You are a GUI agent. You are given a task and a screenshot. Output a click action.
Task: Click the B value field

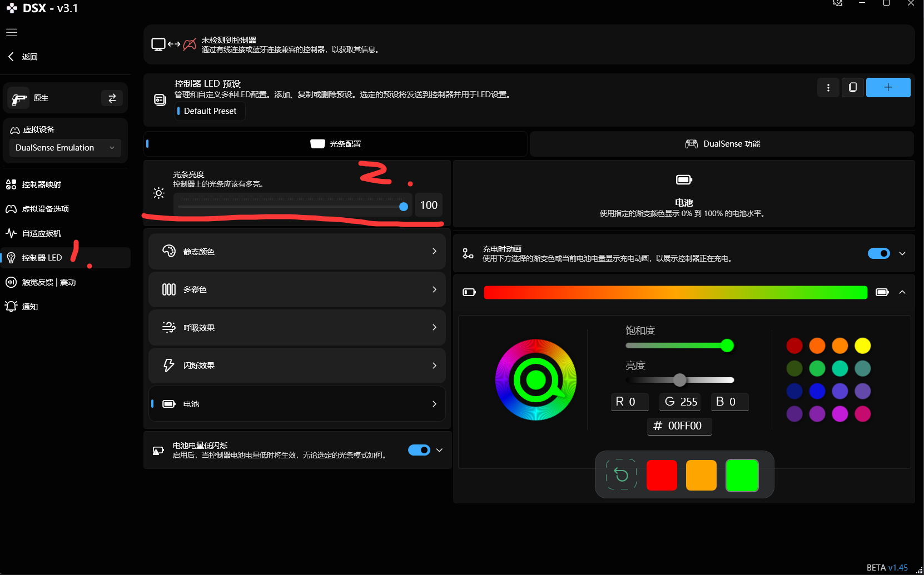click(x=730, y=402)
